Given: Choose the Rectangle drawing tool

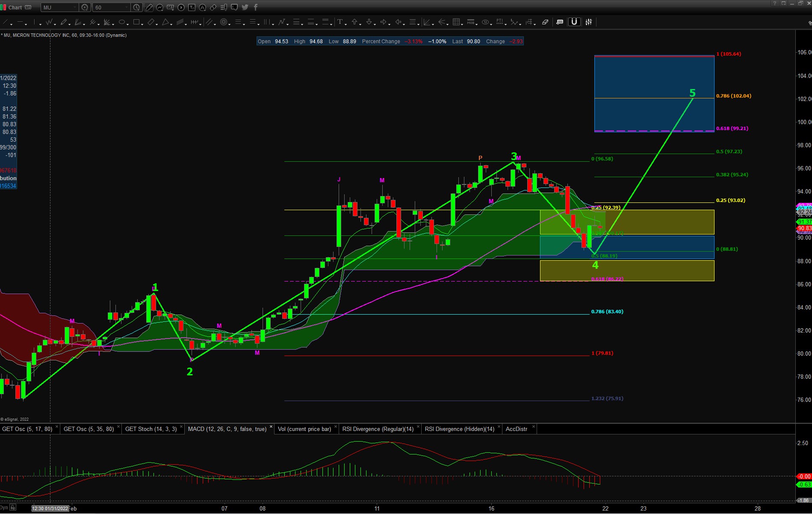Looking at the screenshot, I should [x=136, y=22].
